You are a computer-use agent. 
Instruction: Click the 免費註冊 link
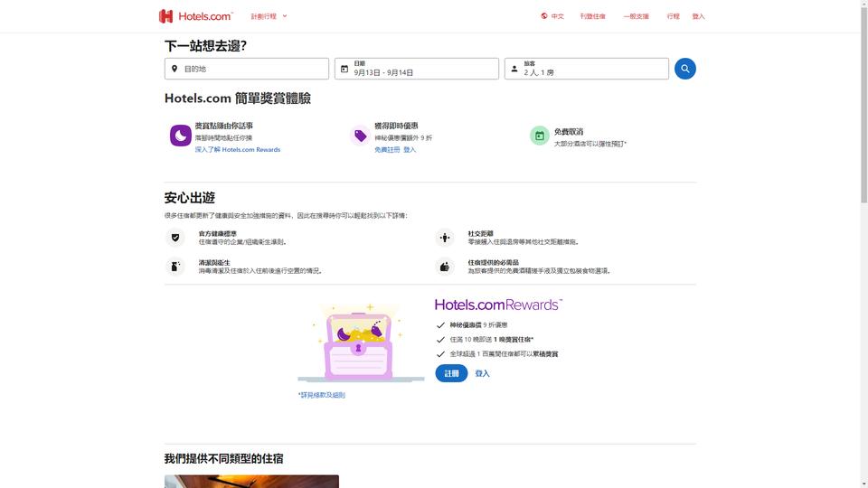click(x=387, y=149)
